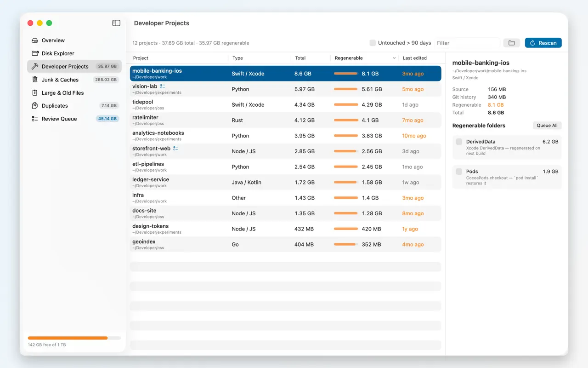Screen dimensions: 588x368
Task: Select the infra project row
Action: (x=285, y=198)
